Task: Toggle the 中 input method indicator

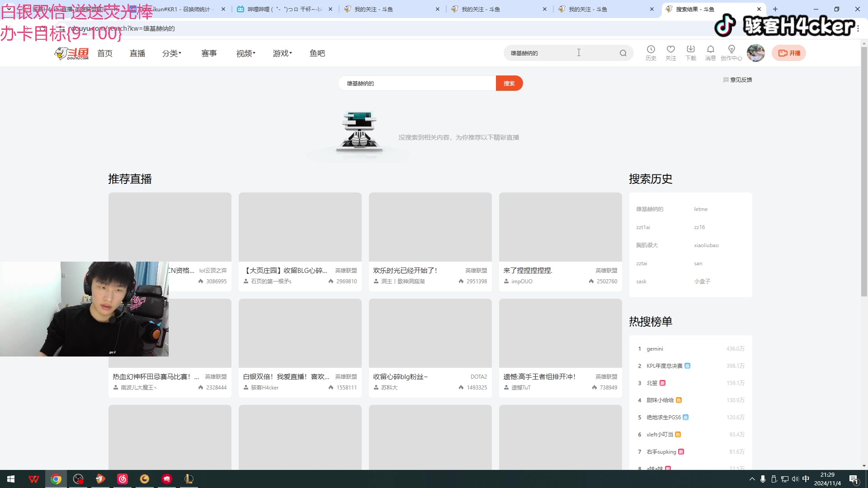Action: pos(806,479)
